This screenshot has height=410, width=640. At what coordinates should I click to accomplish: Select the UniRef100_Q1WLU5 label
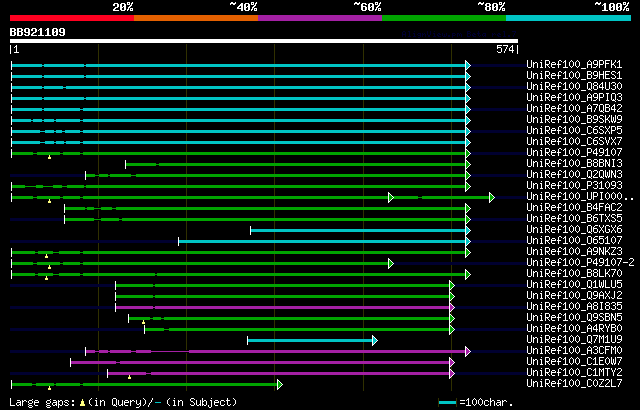(x=574, y=285)
